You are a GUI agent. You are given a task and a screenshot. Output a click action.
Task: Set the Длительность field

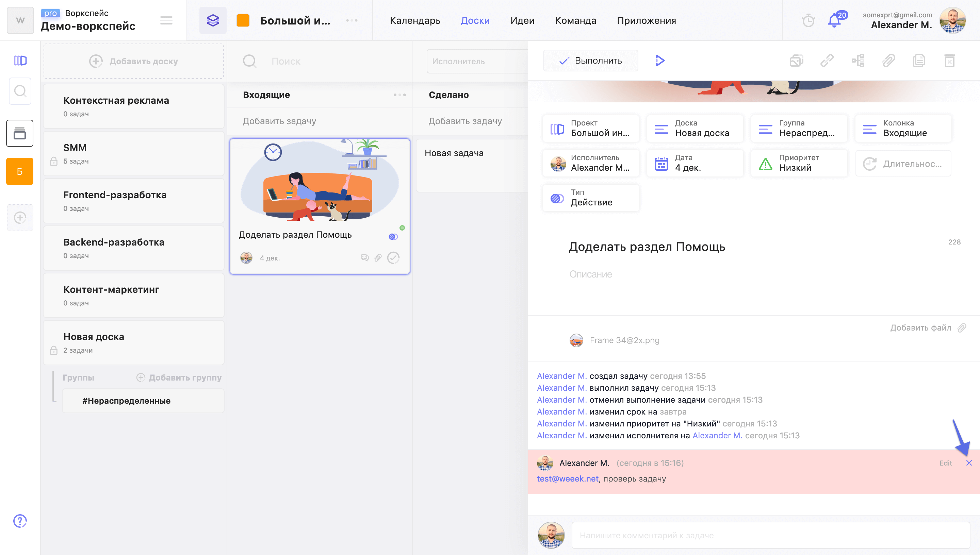click(x=903, y=163)
